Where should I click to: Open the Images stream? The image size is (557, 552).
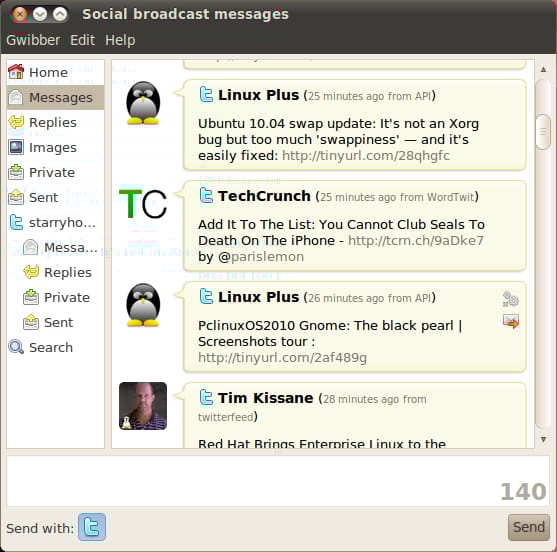tap(55, 147)
